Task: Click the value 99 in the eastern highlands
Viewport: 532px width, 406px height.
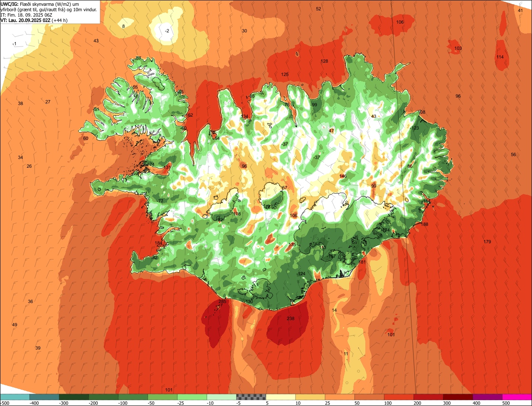Action: (x=374, y=186)
